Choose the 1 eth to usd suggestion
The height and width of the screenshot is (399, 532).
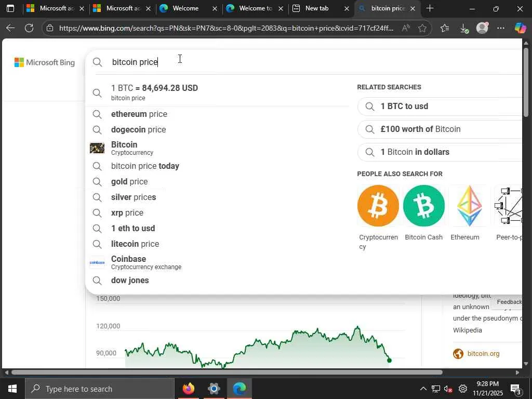(x=217, y=229)
